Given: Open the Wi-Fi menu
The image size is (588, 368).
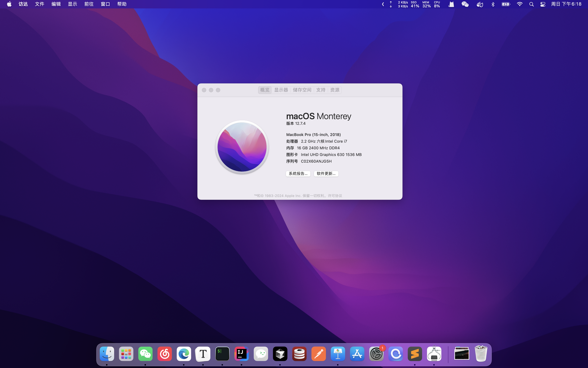Looking at the screenshot, I should coord(519,4).
